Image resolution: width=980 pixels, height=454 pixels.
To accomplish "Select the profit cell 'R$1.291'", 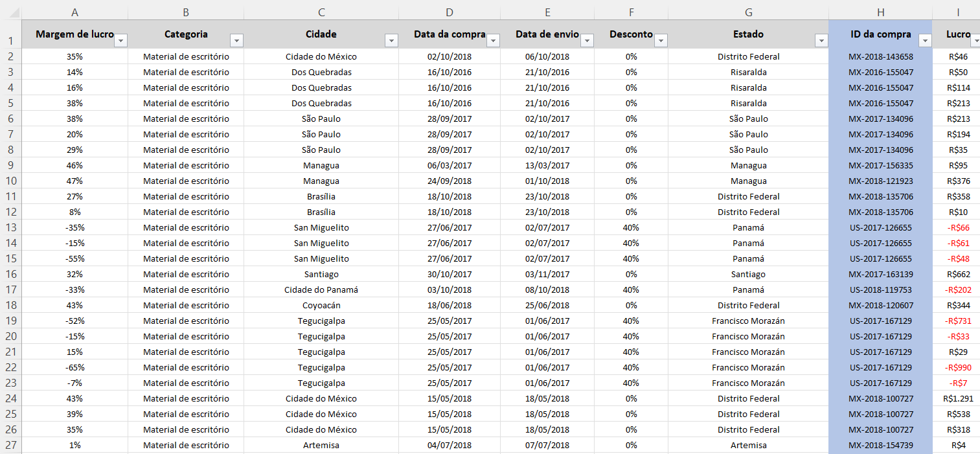I will 957,398.
